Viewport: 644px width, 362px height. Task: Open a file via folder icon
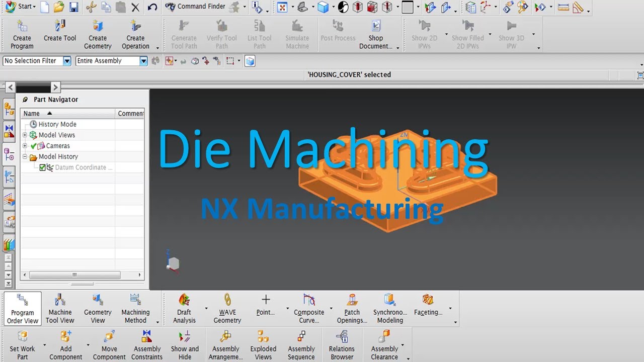pos(59,7)
